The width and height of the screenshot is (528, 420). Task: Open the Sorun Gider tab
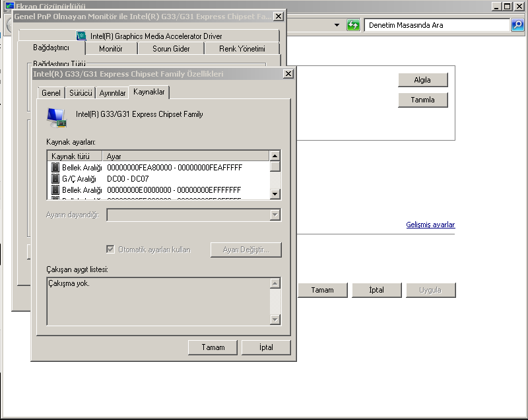171,49
